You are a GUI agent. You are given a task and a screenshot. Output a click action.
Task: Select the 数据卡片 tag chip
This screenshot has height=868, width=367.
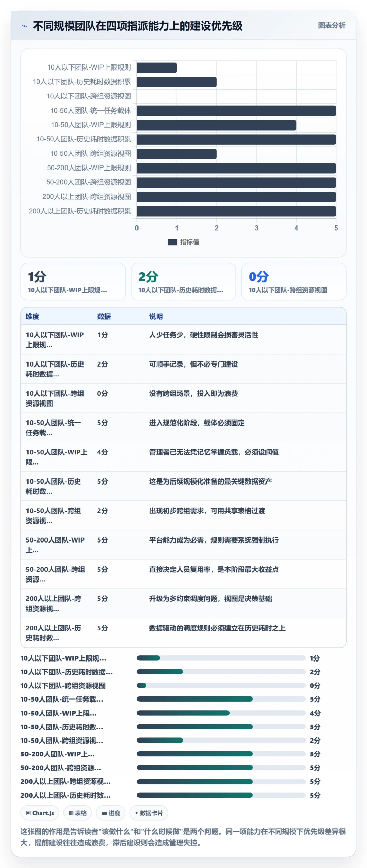pyautogui.click(x=149, y=813)
